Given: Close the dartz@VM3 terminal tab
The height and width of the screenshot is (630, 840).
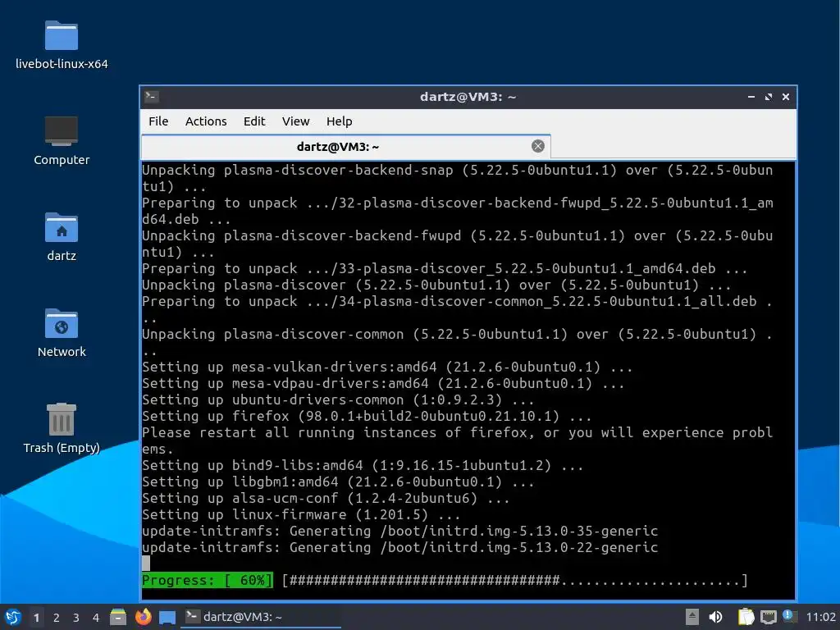Looking at the screenshot, I should (x=538, y=146).
